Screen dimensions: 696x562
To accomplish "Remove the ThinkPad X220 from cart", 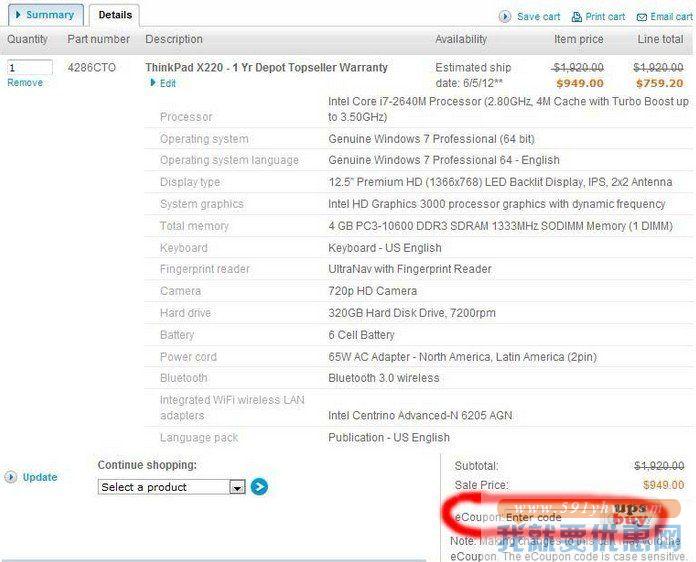I will 25,83.
